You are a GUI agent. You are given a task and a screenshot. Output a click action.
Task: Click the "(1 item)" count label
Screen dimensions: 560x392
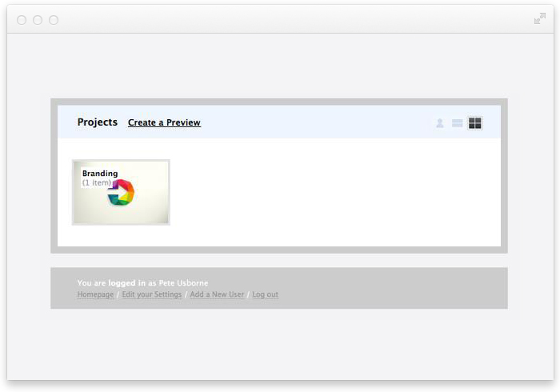[97, 183]
